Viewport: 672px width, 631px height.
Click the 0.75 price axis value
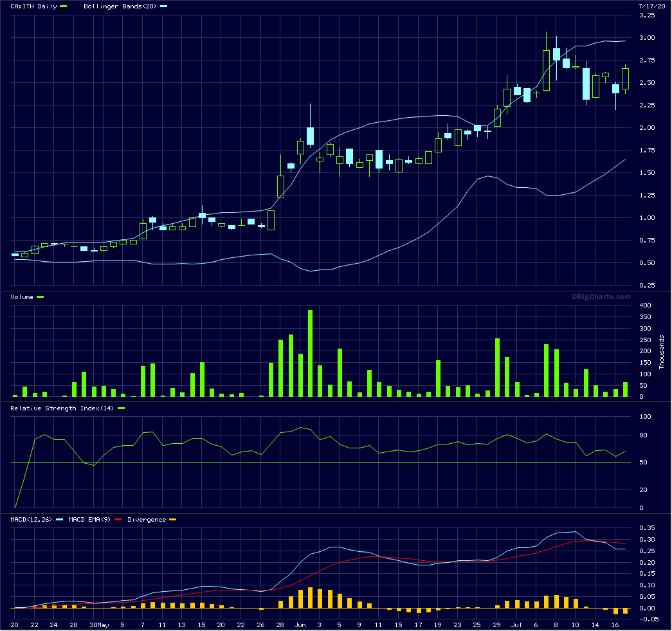coord(647,241)
